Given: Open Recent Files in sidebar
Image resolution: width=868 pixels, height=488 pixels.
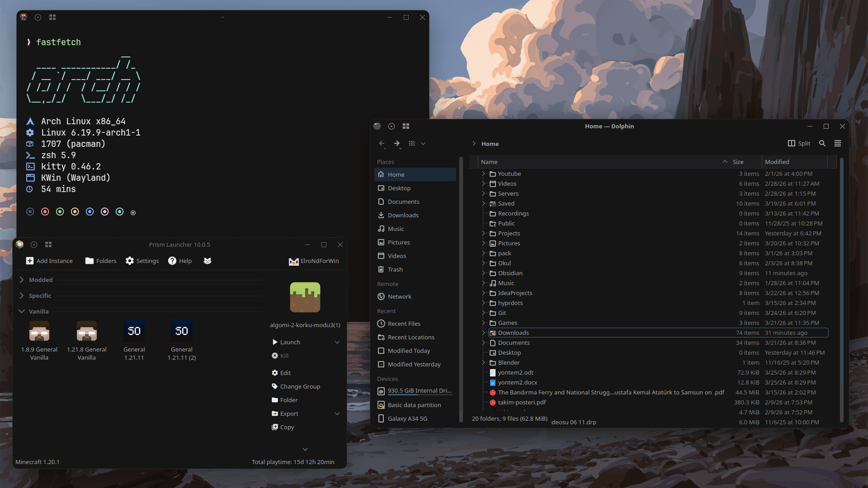Looking at the screenshot, I should (x=404, y=324).
